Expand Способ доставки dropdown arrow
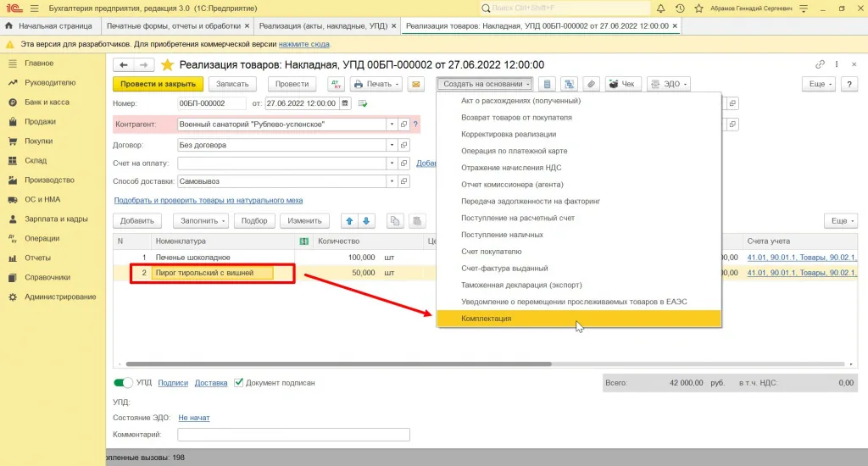The height and width of the screenshot is (466, 868). pyautogui.click(x=392, y=181)
